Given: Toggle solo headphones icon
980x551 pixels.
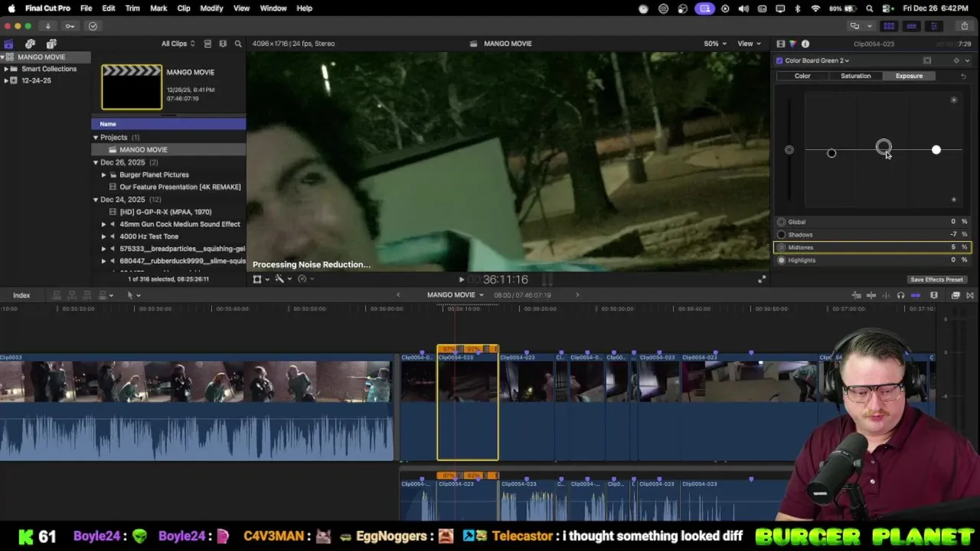Looking at the screenshot, I should coord(900,295).
